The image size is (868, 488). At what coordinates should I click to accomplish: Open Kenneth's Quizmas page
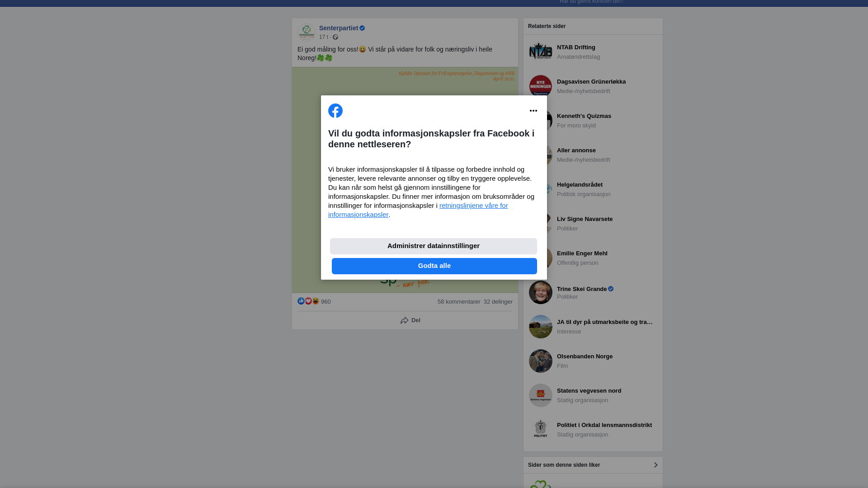(584, 116)
